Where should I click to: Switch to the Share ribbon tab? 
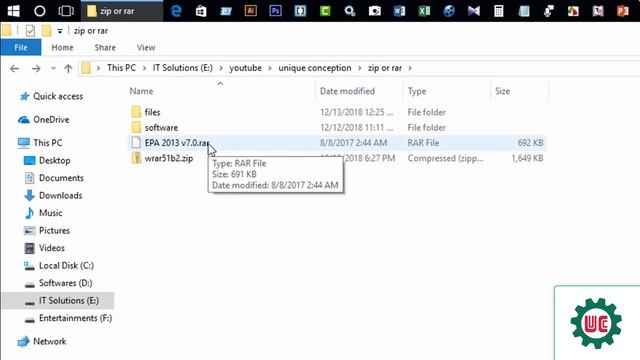105,47
